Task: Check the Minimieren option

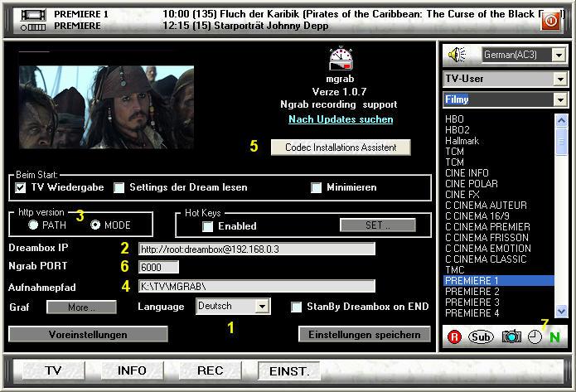Action: (316, 188)
